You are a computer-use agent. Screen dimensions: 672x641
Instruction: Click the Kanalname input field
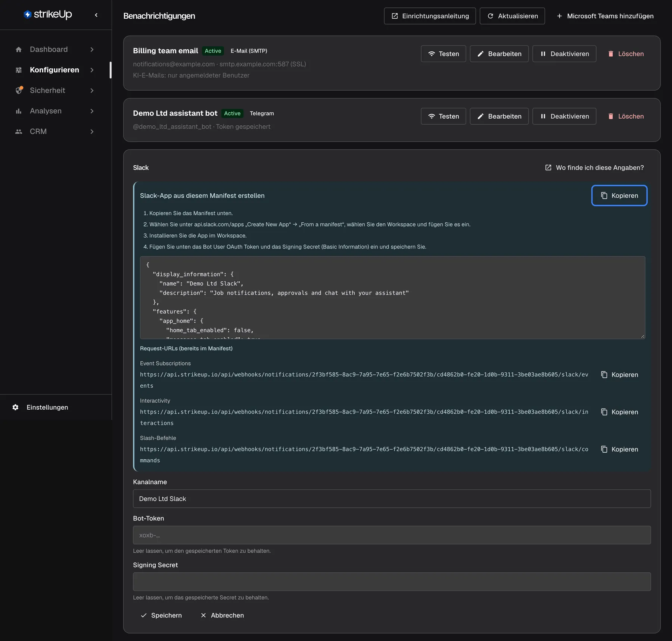click(392, 499)
